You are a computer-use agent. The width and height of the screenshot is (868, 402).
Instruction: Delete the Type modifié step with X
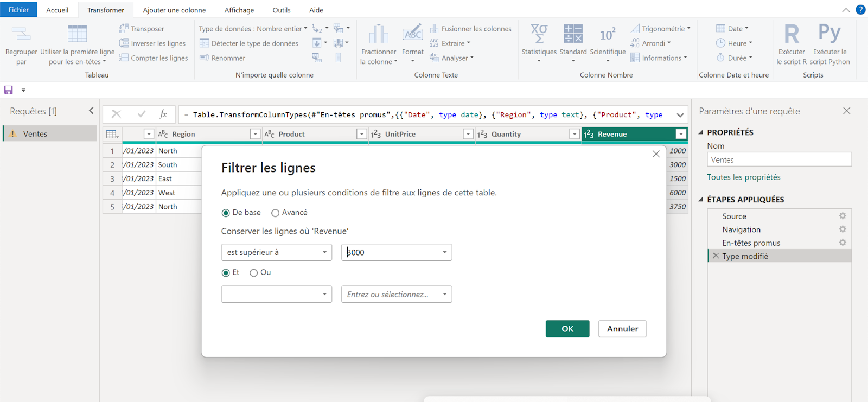point(716,256)
